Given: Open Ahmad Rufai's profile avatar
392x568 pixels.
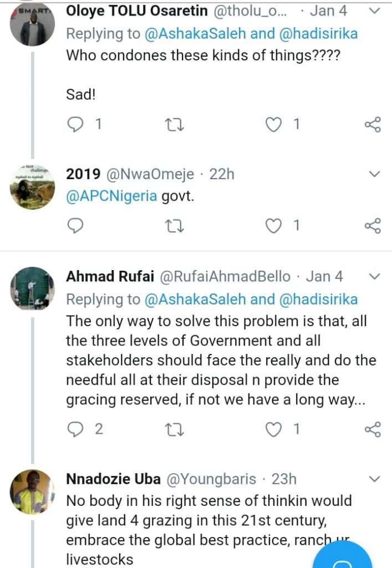Looking at the screenshot, I should 33,289.
